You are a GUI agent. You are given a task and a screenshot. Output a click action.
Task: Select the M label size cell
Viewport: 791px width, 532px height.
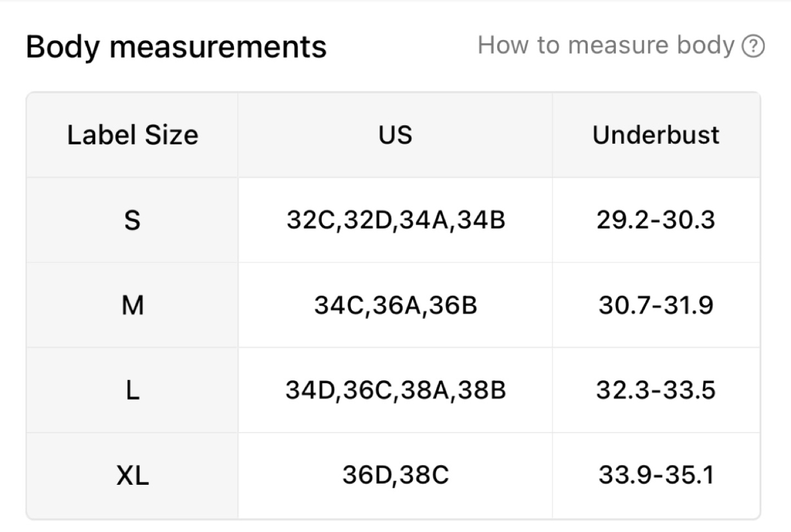[x=132, y=305]
